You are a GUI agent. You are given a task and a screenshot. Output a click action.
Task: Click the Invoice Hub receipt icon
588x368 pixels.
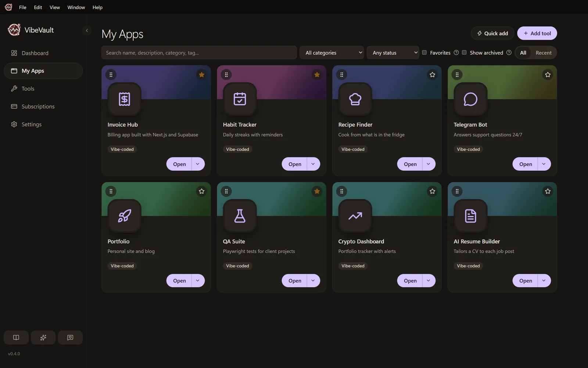click(124, 99)
